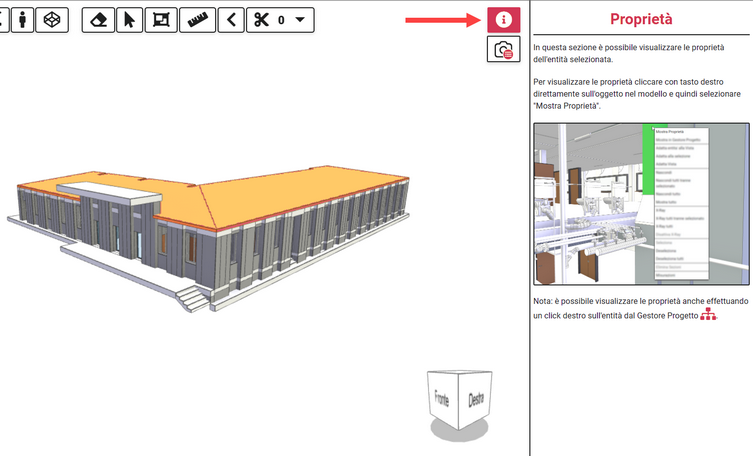Click the left chevron angle tool
Image resolution: width=753 pixels, height=456 pixels.
tap(231, 20)
